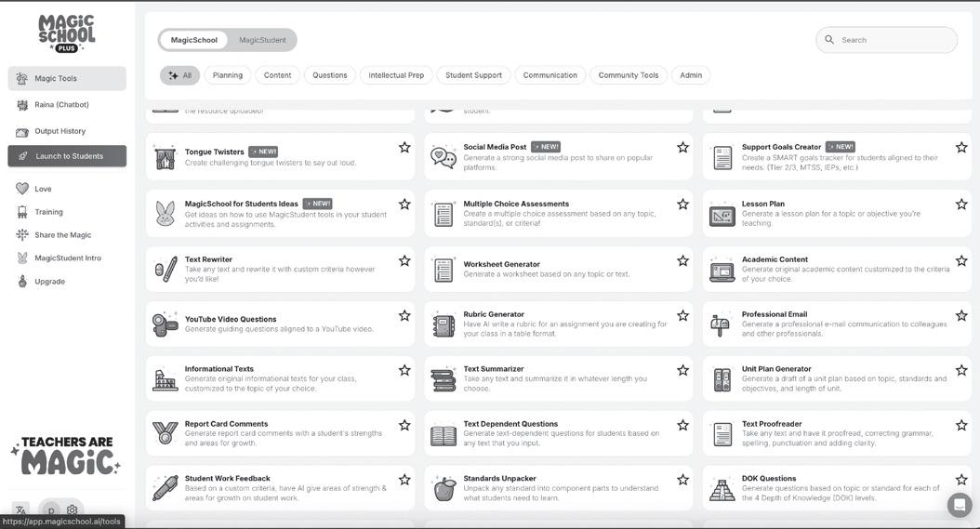The width and height of the screenshot is (980, 529).
Task: Click the Unit Plan Generator binders icon
Action: point(722,379)
